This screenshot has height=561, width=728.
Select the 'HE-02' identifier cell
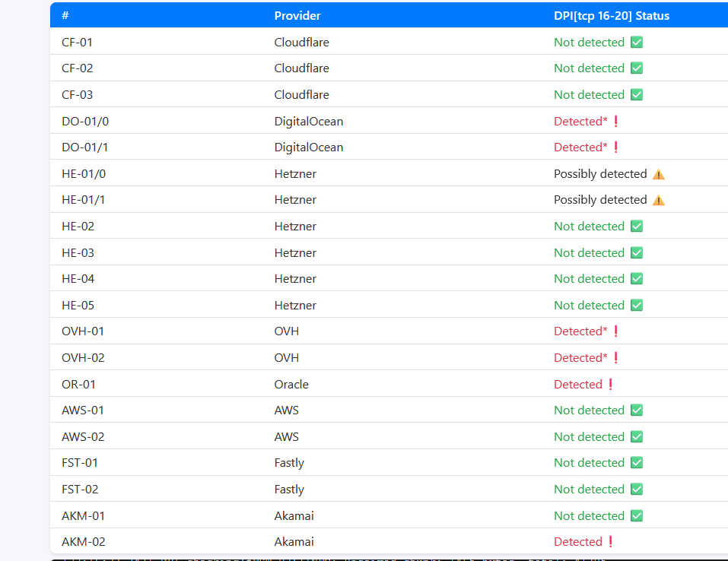pos(78,227)
